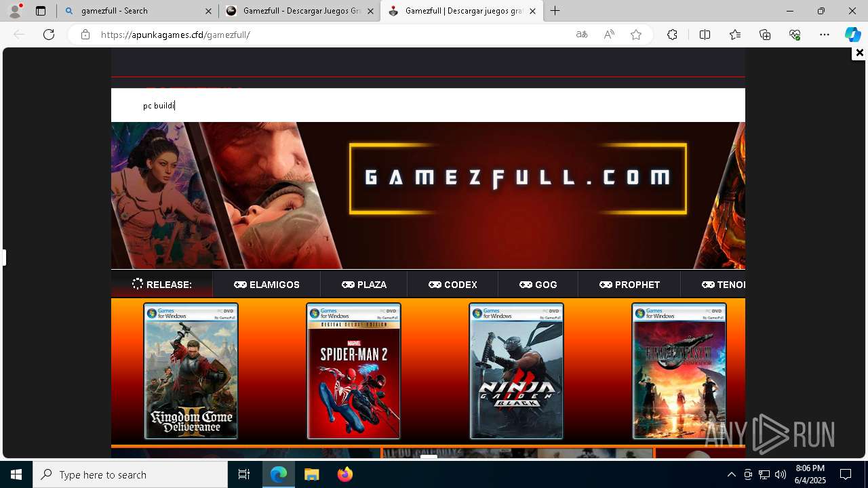Open Task View on the taskbar
868x488 pixels.
tap(244, 474)
